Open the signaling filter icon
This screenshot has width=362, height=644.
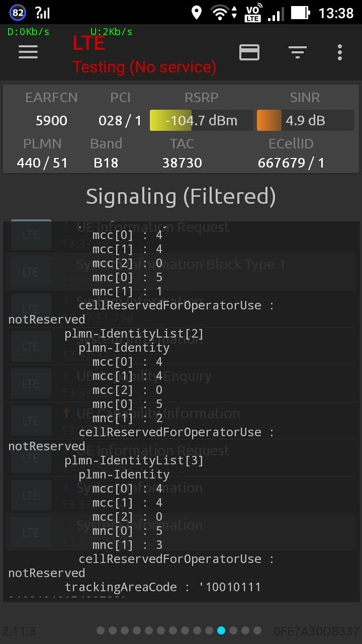coord(297,52)
